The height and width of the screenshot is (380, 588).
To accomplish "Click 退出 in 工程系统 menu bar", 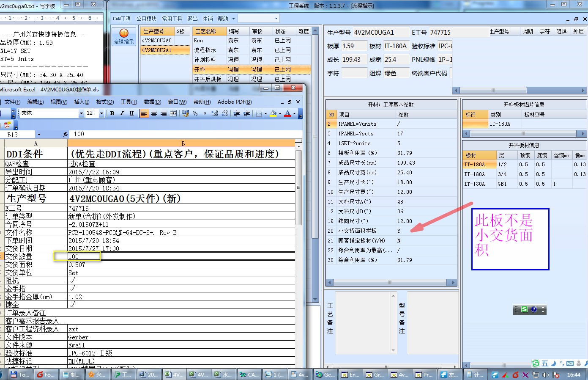I will pos(192,19).
